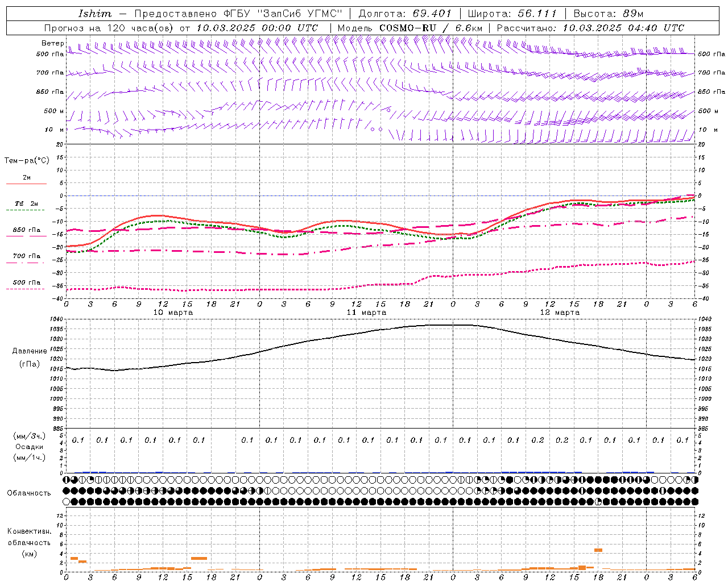Image resolution: width=728 pixels, height=582 pixels.
Task: Click the "(мм/1ч.)" precipitation unit label
Action: 30,458
